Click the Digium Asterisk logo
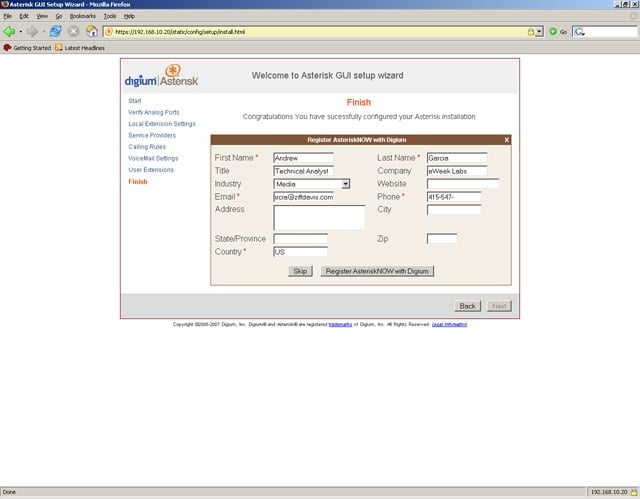 [161, 76]
